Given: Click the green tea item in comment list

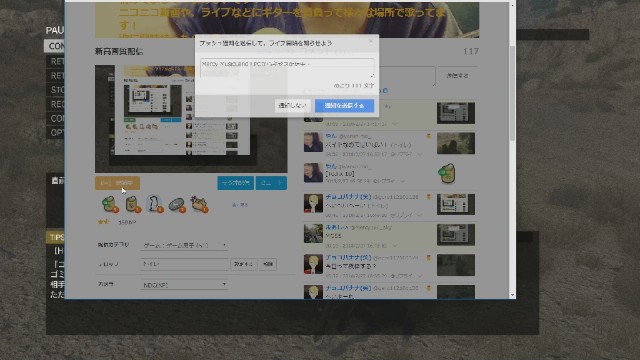Looking at the screenshot, I should pyautogui.click(x=447, y=174).
